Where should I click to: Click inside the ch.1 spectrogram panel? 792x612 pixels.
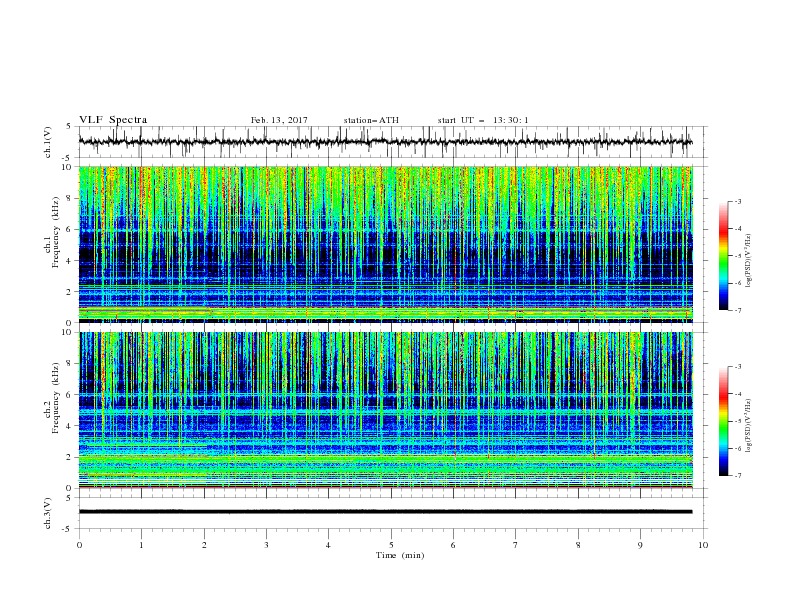(386, 244)
